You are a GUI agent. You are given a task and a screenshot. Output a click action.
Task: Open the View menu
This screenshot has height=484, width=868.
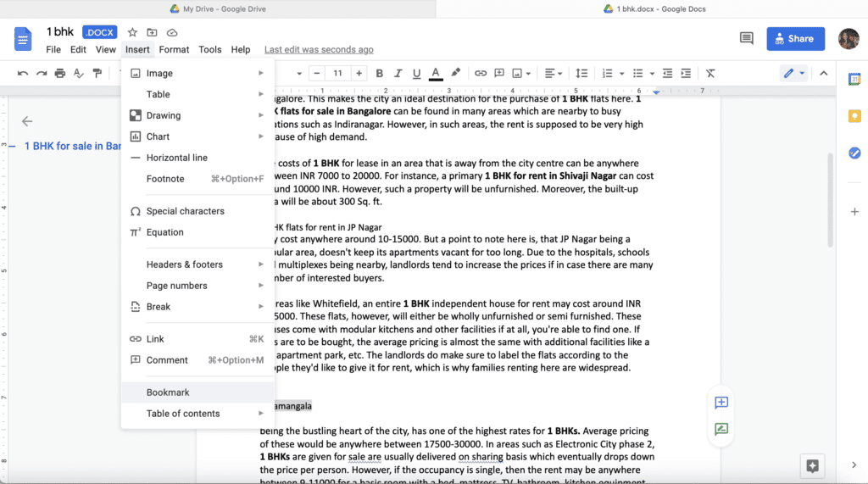click(105, 50)
